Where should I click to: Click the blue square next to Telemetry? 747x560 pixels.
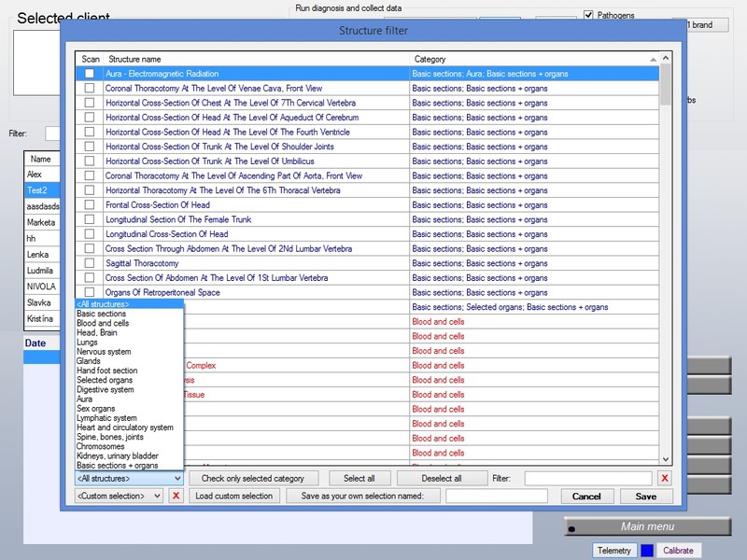647,551
